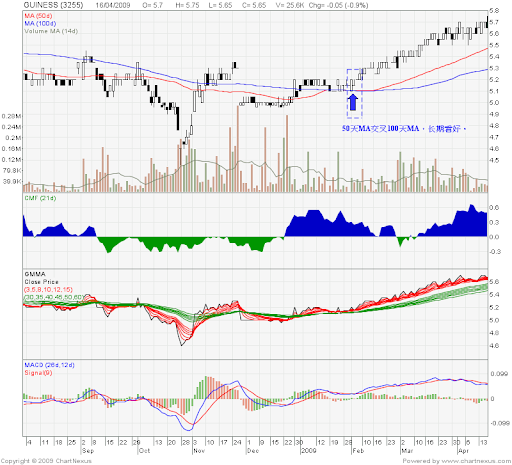Click the Feb month label on time axis
Viewport: 512px width, 465px height.
[358, 451]
